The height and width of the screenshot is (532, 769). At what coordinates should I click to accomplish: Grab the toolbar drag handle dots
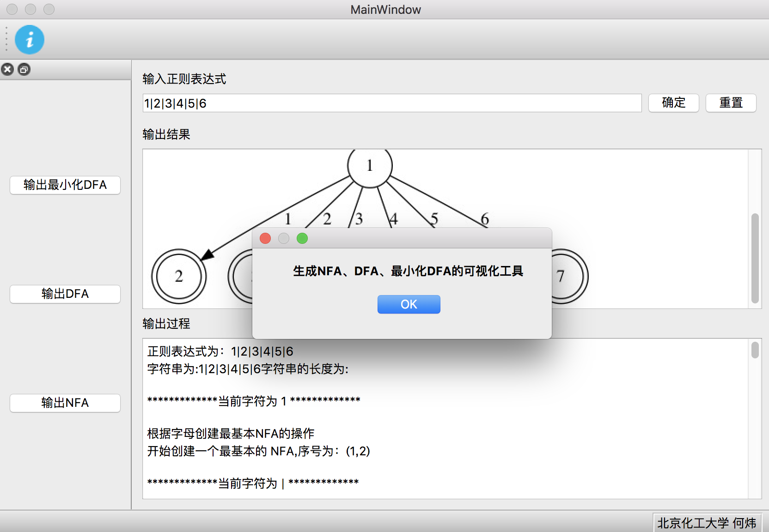coord(6,40)
